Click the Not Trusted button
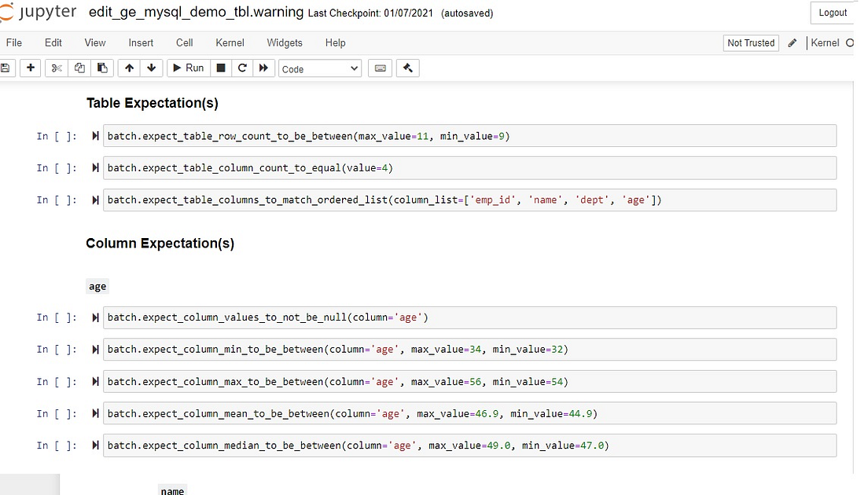This screenshot has height=495, width=868. pyautogui.click(x=751, y=42)
